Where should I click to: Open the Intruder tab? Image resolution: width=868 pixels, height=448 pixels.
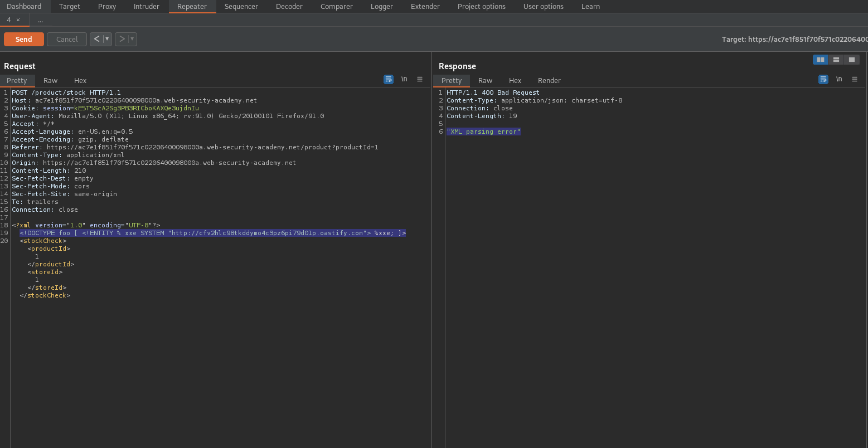147,7
